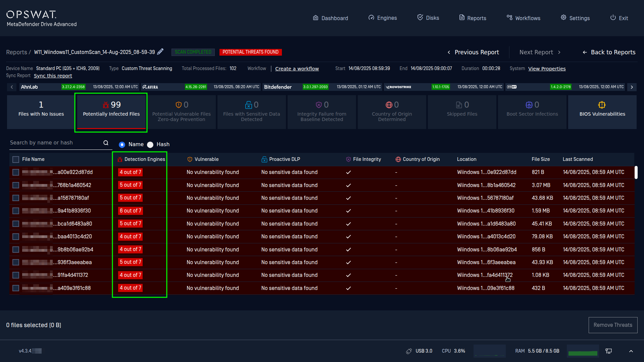Click the search magnifier icon
Viewport: 644px width, 362px height.
pyautogui.click(x=106, y=143)
